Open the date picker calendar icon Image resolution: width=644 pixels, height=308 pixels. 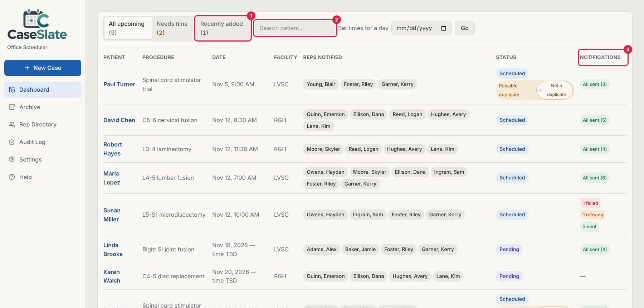point(444,28)
